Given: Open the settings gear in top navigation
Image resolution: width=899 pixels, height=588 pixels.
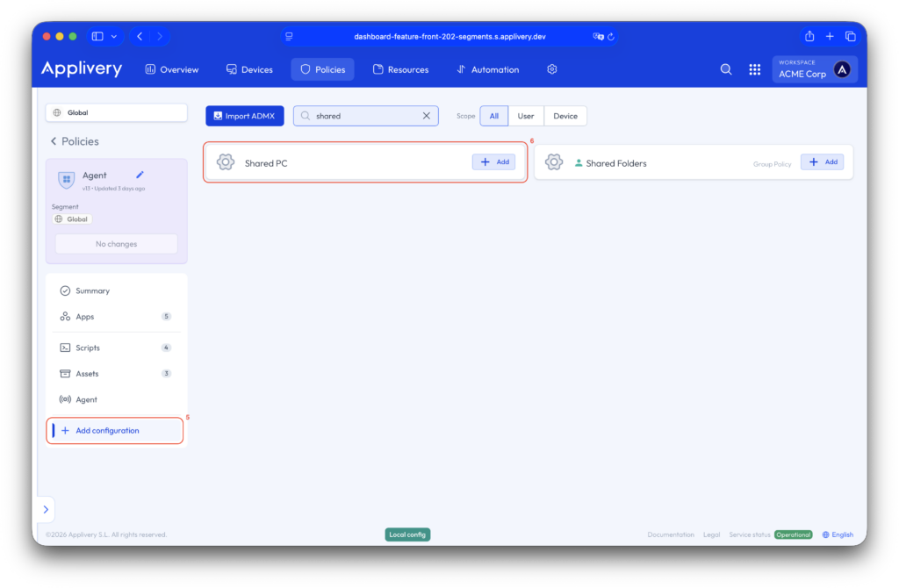Looking at the screenshot, I should tap(552, 69).
